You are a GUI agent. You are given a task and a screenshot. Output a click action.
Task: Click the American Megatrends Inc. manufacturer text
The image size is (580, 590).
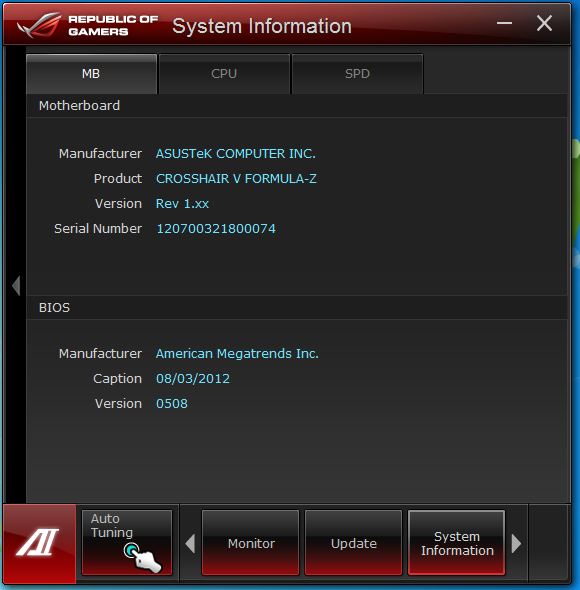tap(237, 354)
